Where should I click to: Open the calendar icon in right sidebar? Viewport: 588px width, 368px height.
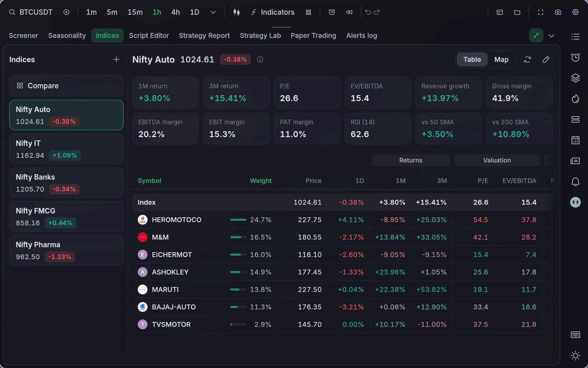click(575, 140)
